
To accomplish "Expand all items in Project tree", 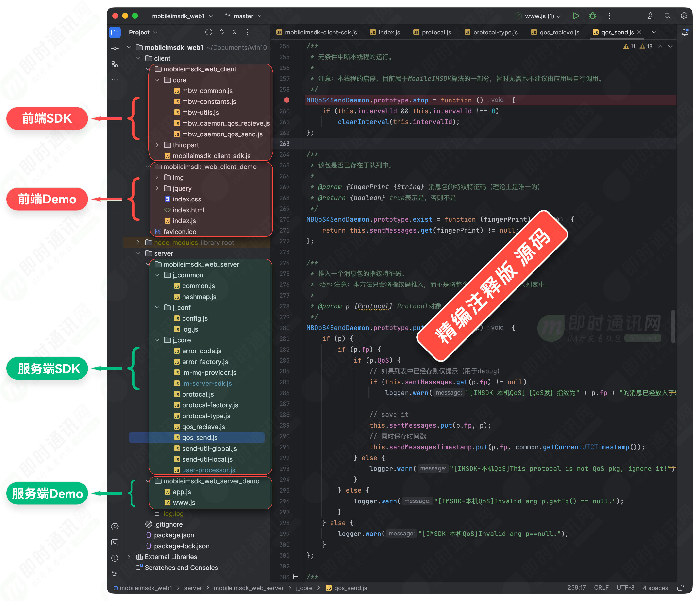I will click(x=222, y=32).
